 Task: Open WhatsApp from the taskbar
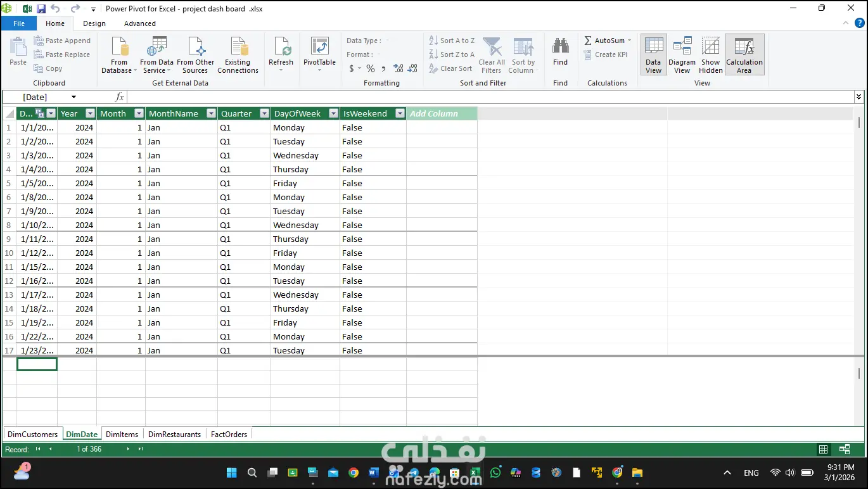pyautogui.click(x=495, y=473)
